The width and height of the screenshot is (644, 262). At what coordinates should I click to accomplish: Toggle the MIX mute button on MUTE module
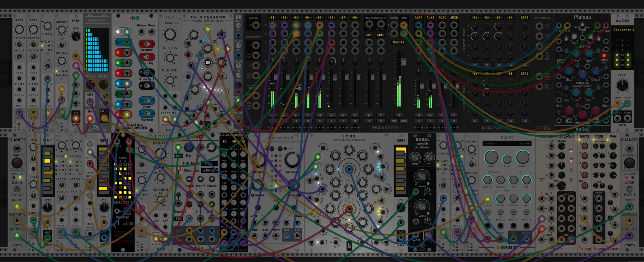585,186
